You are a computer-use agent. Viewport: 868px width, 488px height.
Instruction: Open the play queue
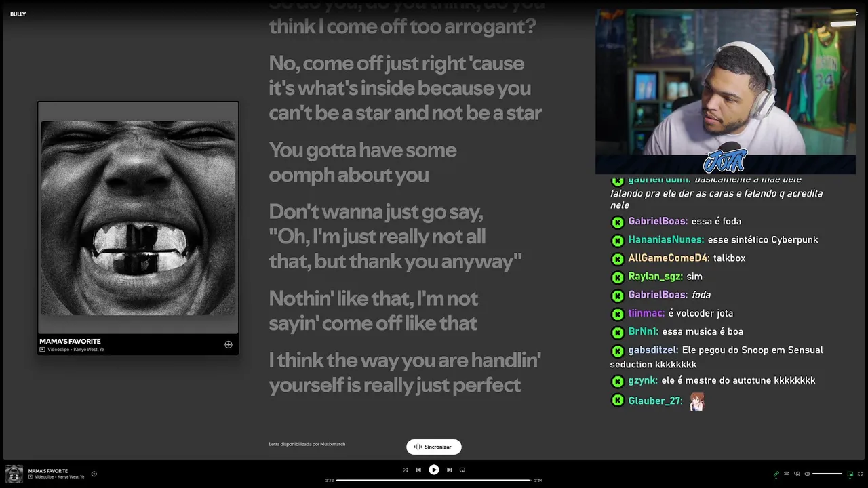coord(787,474)
